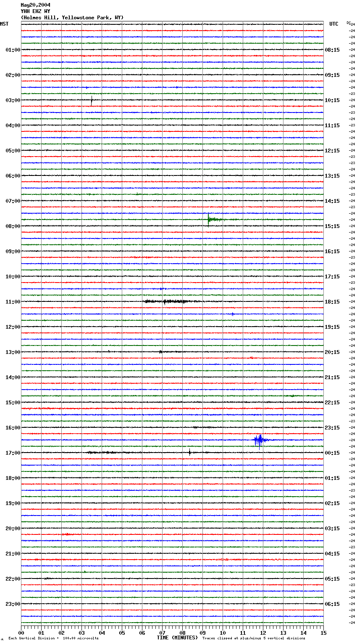
Task: Click the x-axis minute tick label 09
Action: (x=202, y=633)
